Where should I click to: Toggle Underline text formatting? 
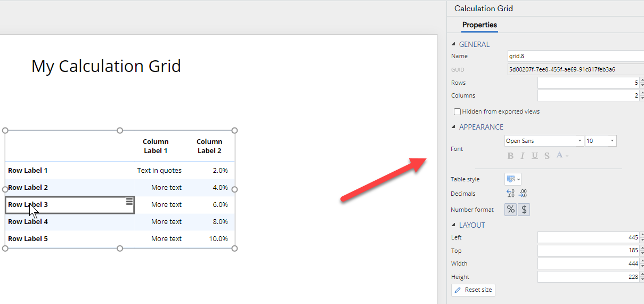(534, 156)
